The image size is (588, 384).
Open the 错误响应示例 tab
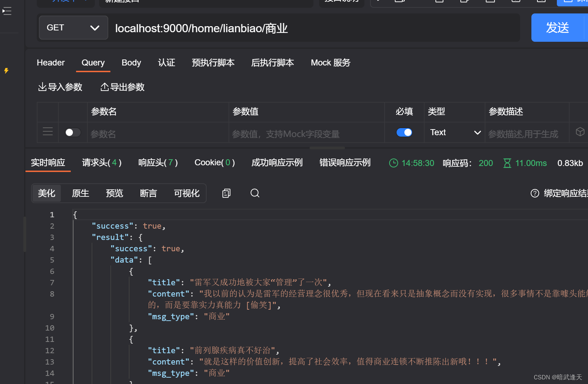[345, 162]
